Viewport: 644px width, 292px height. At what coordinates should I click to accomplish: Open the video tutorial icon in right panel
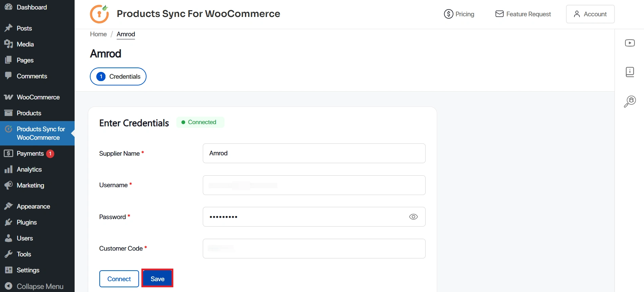click(x=630, y=43)
